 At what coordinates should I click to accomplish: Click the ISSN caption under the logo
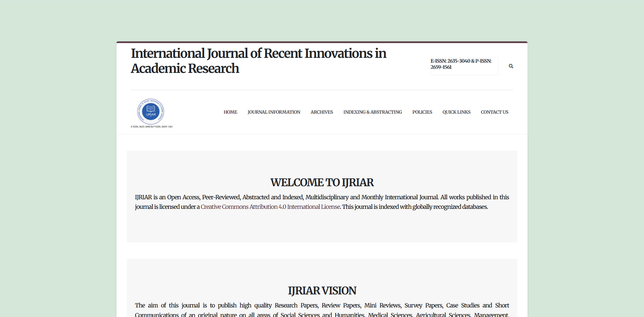(152, 126)
